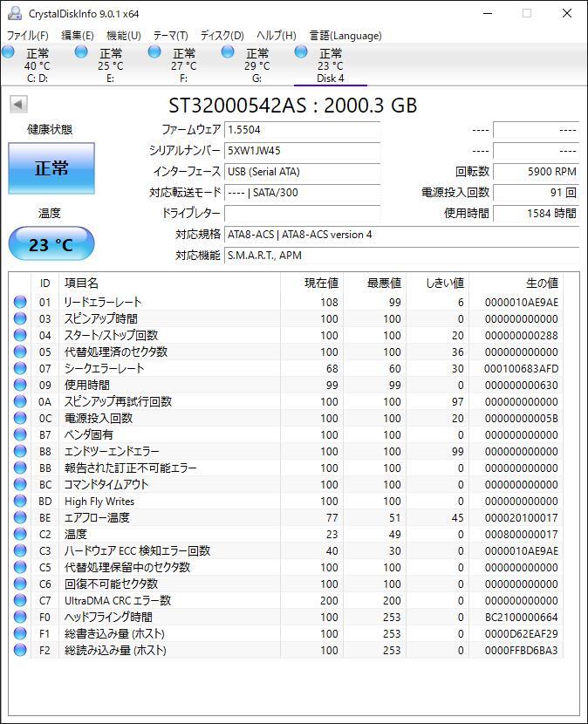
Task: Select status icon of Disk 4
Action: click(x=301, y=51)
